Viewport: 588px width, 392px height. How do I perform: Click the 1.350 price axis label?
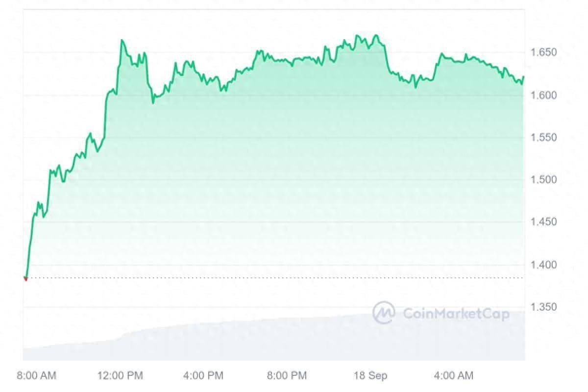544,307
